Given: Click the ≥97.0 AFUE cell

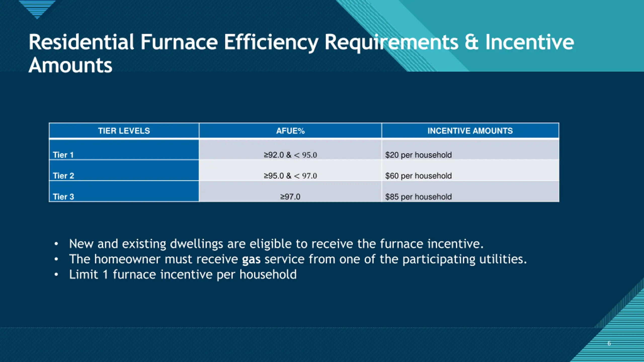Looking at the screenshot, I should tap(290, 191).
